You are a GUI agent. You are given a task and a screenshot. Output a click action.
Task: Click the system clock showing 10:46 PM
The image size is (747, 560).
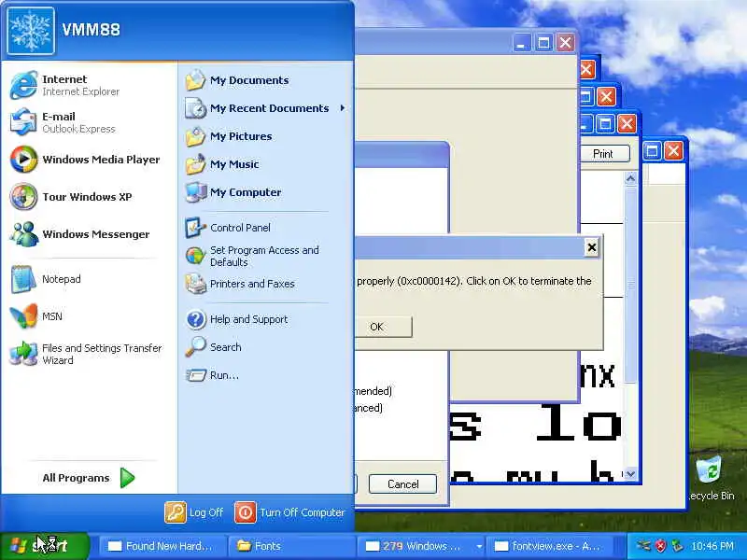[x=712, y=546]
